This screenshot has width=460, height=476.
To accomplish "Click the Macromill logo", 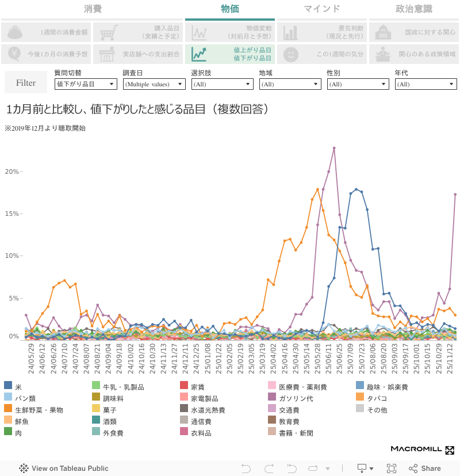I will 423,450.
